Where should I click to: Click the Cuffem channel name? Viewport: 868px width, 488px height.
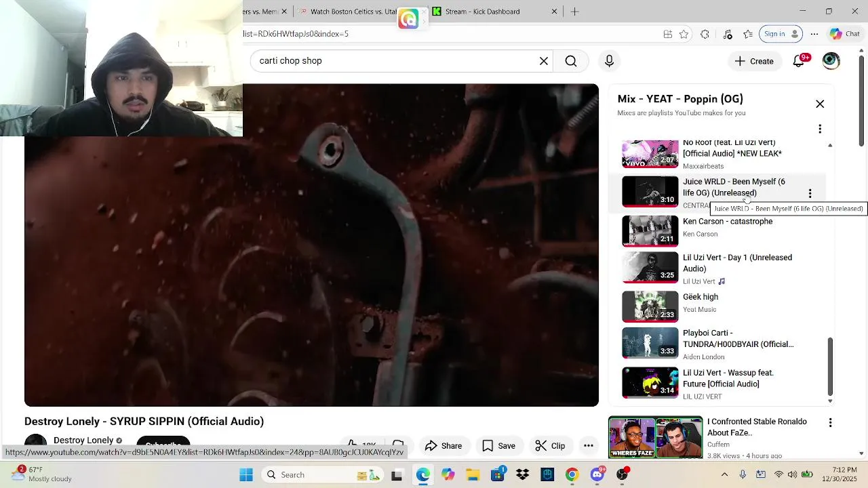718,445
